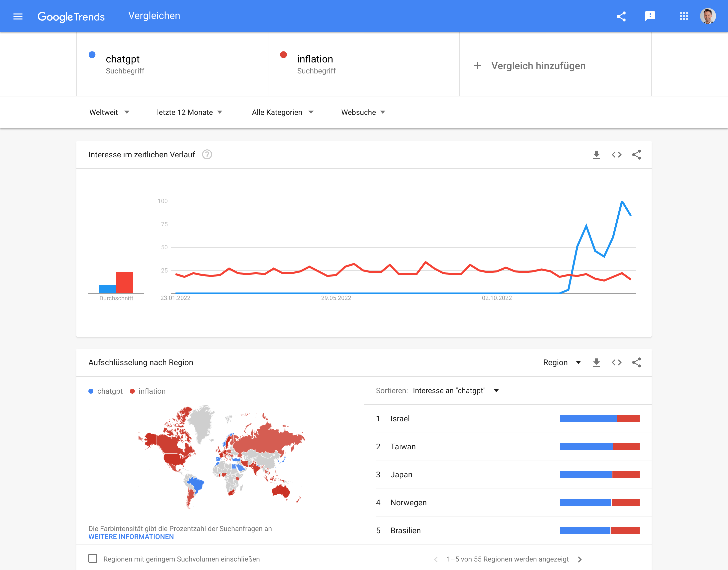Viewport: 728px width, 570px height.
Task: Share the region breakdown widget
Action: (x=637, y=362)
